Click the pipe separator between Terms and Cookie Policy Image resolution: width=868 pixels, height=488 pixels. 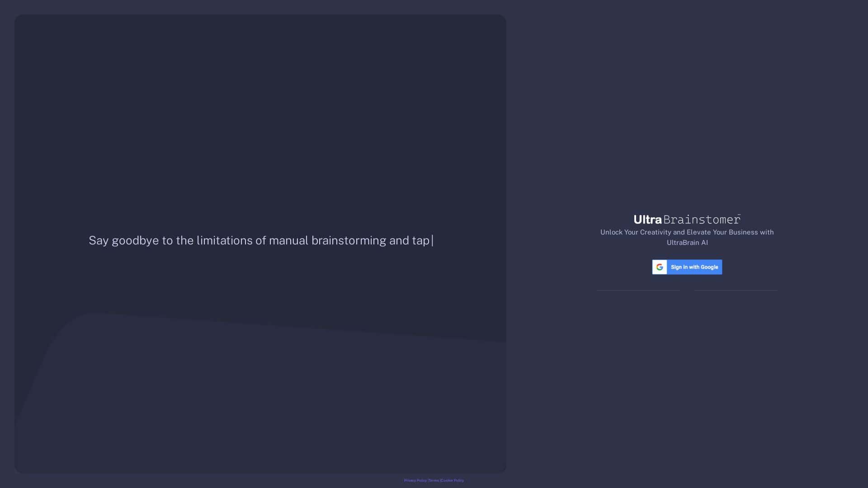[x=440, y=480]
